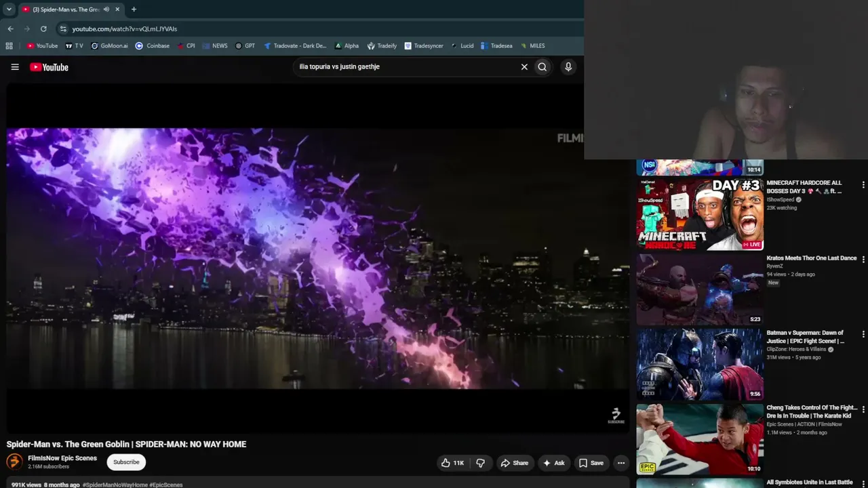This screenshot has height=488, width=868.
Task: Click inside the YouTube search field
Action: (406, 67)
